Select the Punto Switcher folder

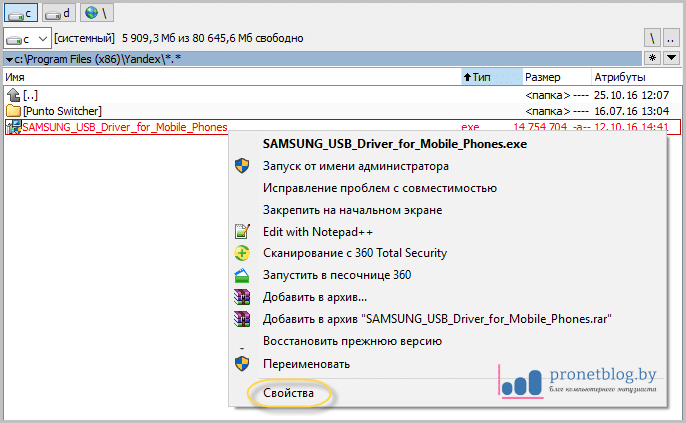[343, 111]
